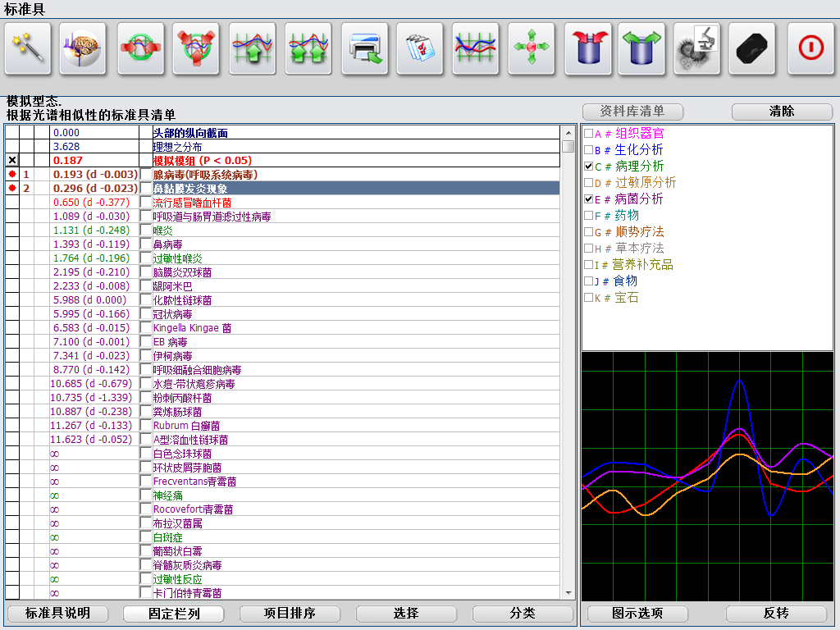Image resolution: width=840 pixels, height=630 pixels.
Task: Click the 清除 button
Action: (782, 112)
